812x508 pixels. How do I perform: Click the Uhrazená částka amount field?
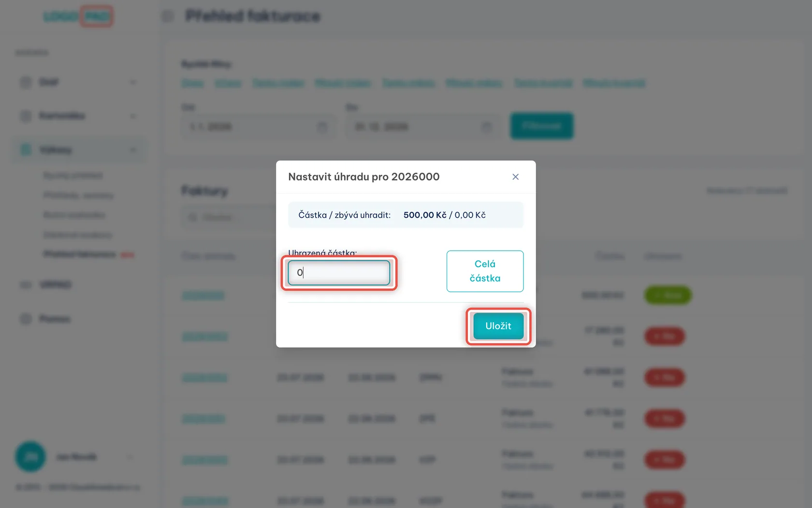[339, 273]
